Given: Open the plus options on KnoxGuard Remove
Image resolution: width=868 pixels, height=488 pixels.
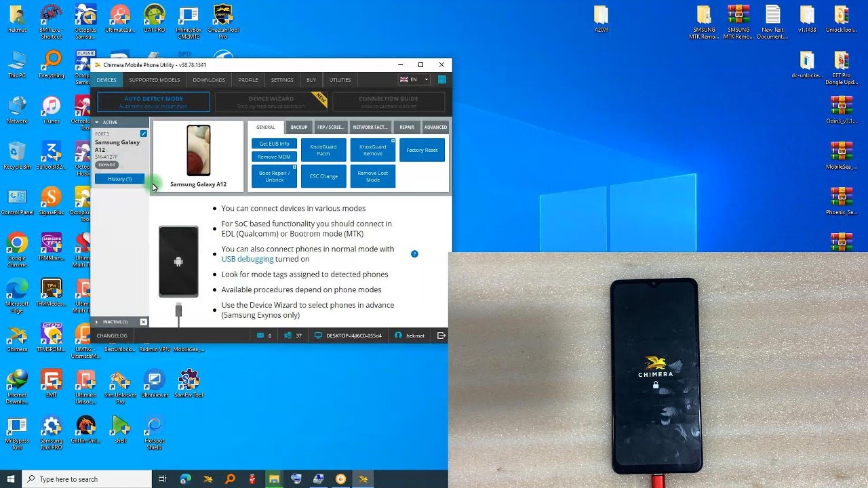Looking at the screenshot, I should 393,141.
